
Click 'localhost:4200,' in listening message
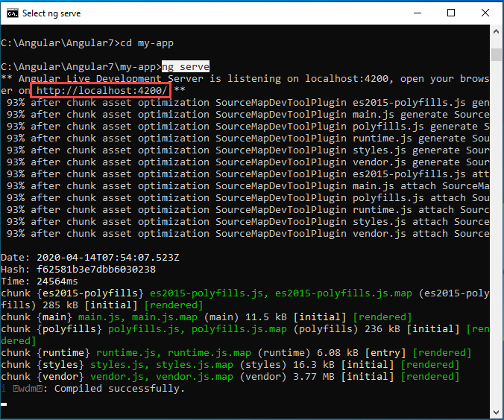[350, 79]
